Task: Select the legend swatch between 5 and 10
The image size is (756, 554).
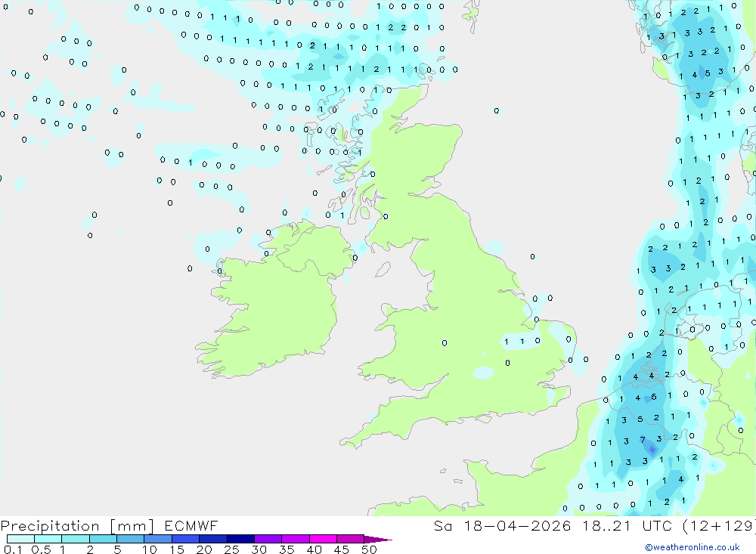Action: click(130, 539)
